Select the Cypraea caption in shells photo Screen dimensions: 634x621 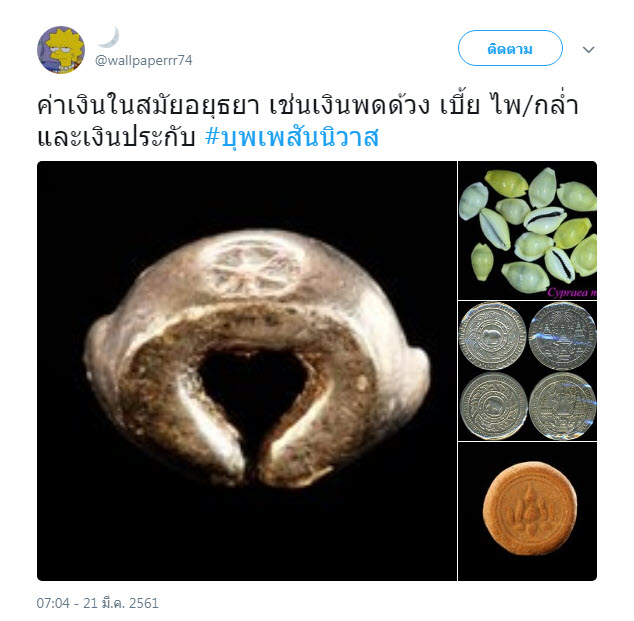(572, 292)
